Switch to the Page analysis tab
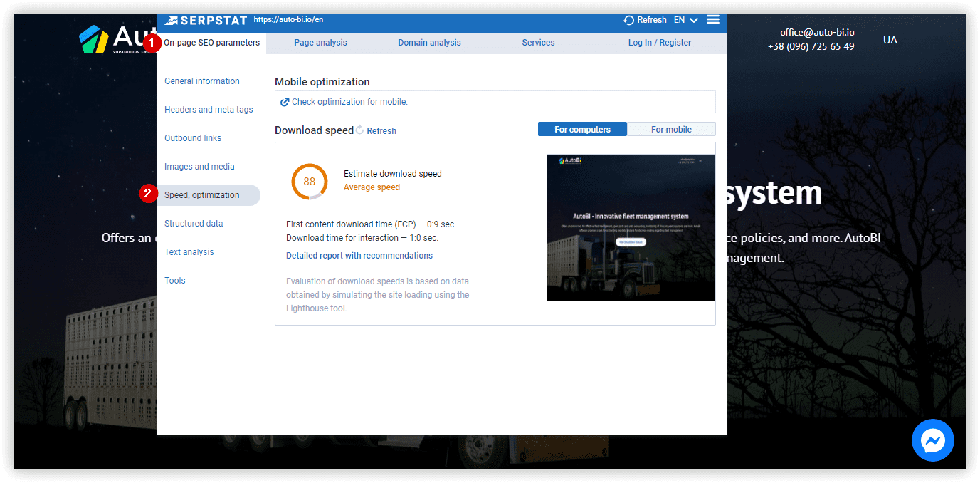Image resolution: width=980 pixels, height=483 pixels. [x=320, y=43]
